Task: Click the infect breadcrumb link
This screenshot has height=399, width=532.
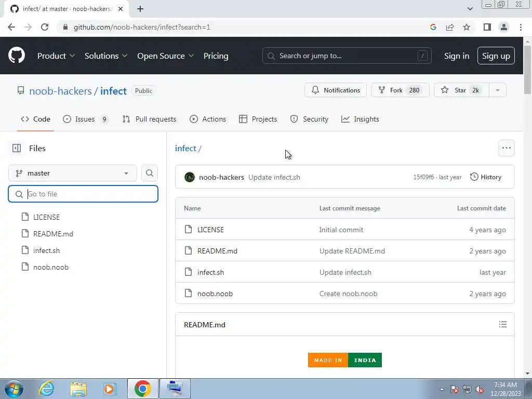Action: 185,148
